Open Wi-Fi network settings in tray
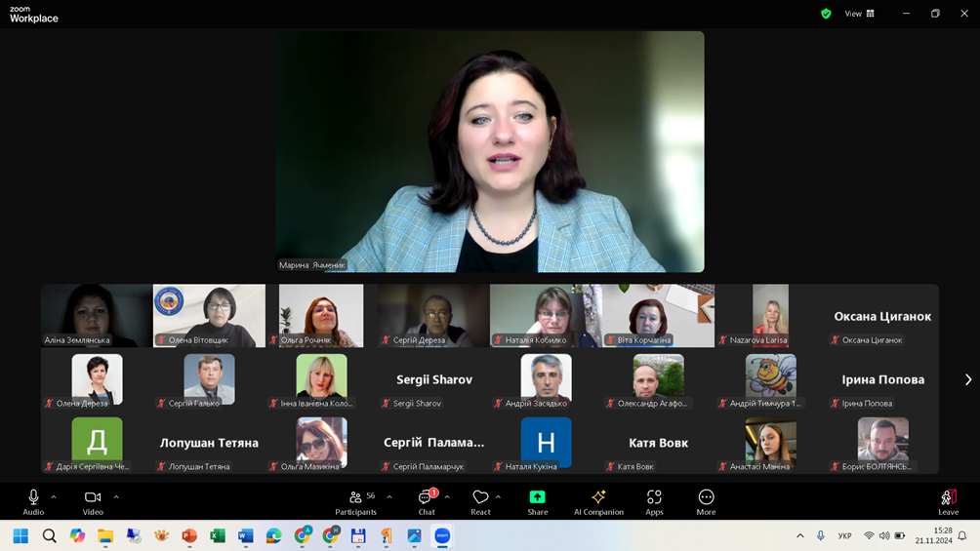Image resolution: width=980 pixels, height=551 pixels. (869, 536)
